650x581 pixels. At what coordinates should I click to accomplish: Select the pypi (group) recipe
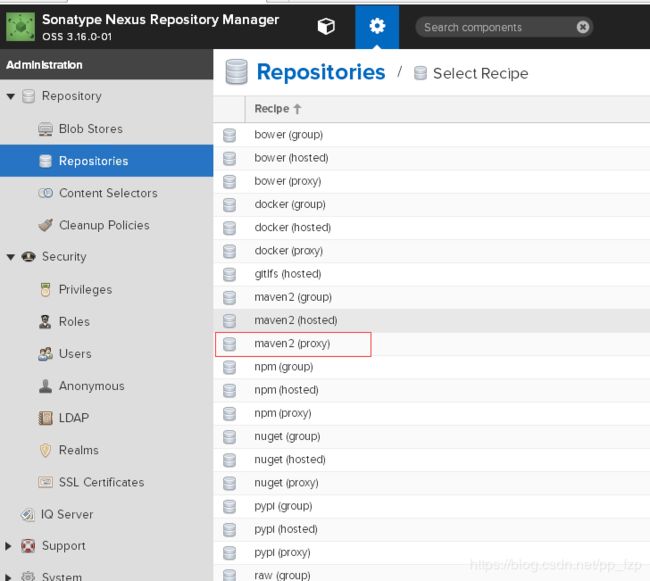(x=432, y=506)
